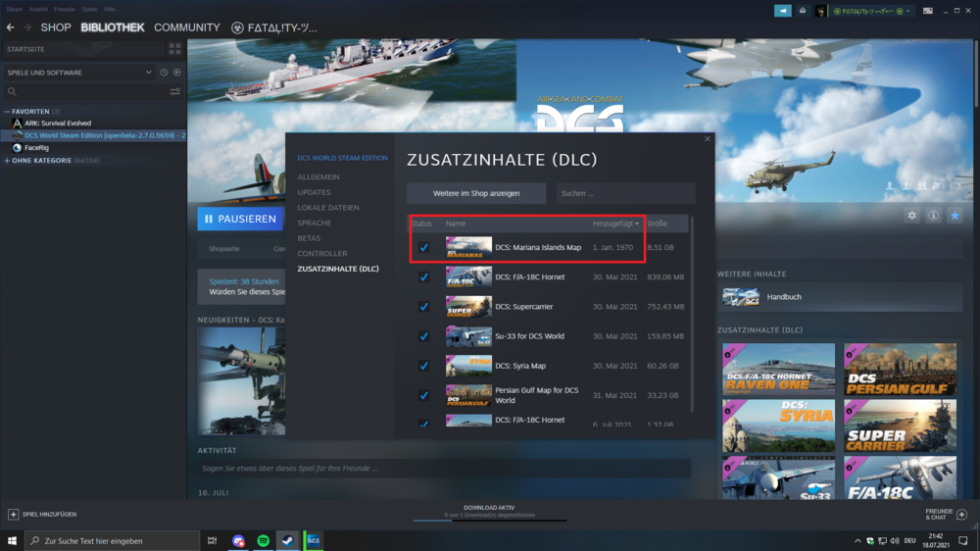Go to COMMUNITY tab
The height and width of the screenshot is (551, 980).
tap(187, 27)
